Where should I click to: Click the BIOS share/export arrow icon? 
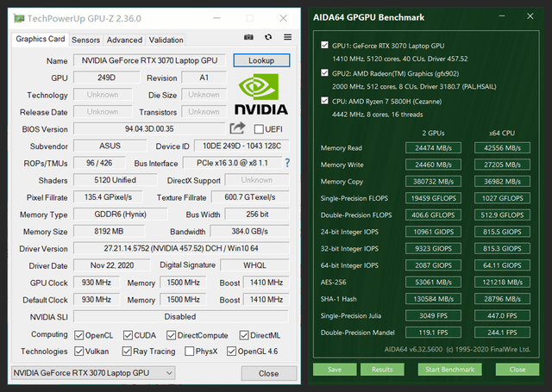237,128
